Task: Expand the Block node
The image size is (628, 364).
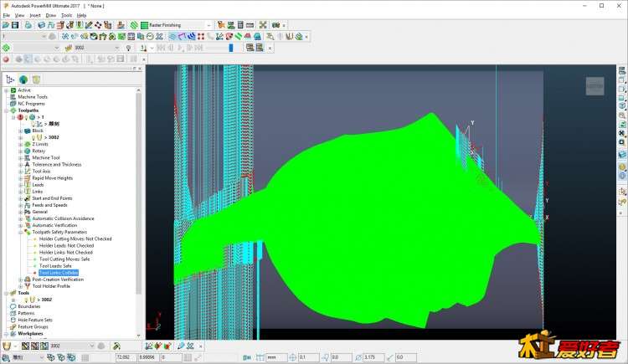Action: pos(20,131)
